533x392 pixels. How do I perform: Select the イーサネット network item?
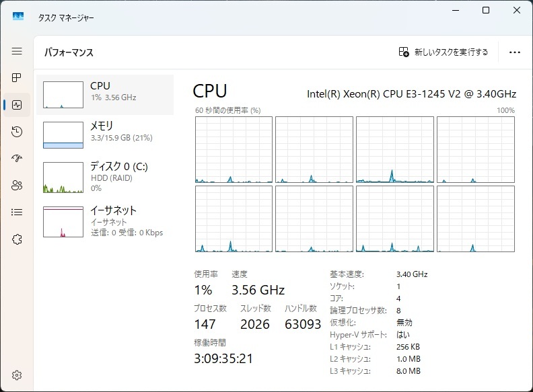105,221
